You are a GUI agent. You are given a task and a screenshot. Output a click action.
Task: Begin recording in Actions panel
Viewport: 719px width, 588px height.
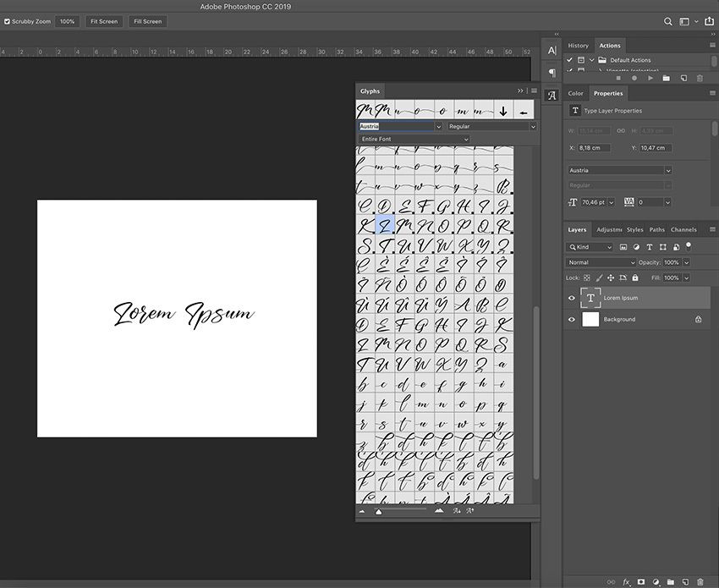pyautogui.click(x=634, y=79)
